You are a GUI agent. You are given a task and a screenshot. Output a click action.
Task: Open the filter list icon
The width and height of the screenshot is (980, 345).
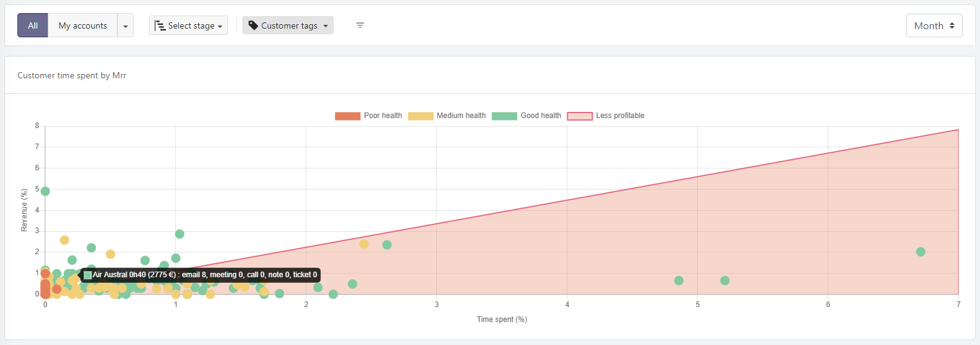(360, 25)
